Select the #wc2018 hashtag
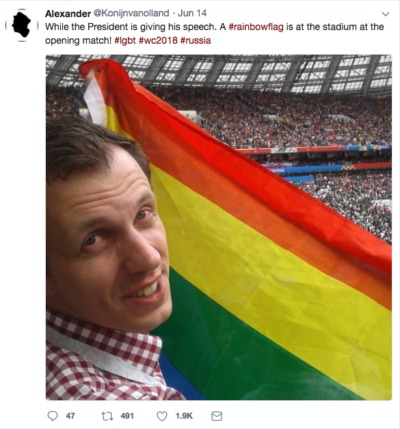This screenshot has width=400, height=429. pos(158,41)
